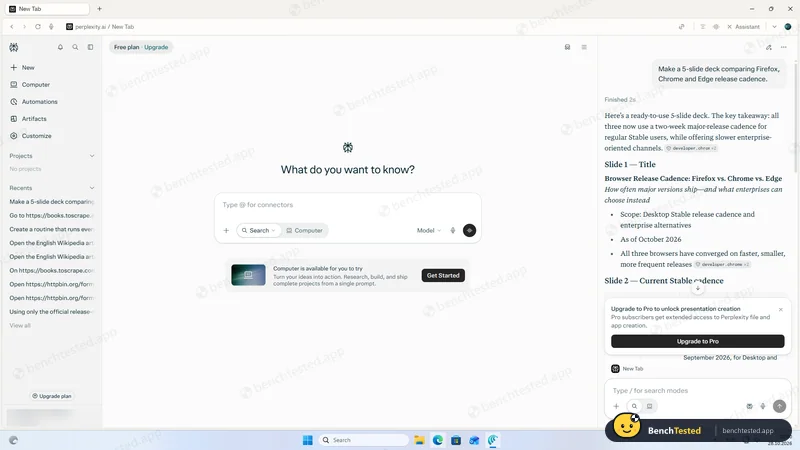Viewport: 800px width, 450px height.
Task: Open the dropdown chevron beside the profile avatar
Action: coord(774,27)
